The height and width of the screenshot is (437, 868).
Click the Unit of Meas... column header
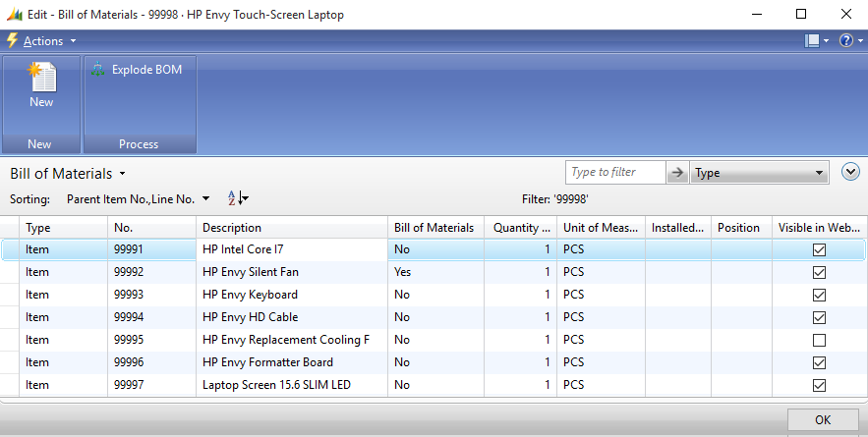click(x=601, y=228)
